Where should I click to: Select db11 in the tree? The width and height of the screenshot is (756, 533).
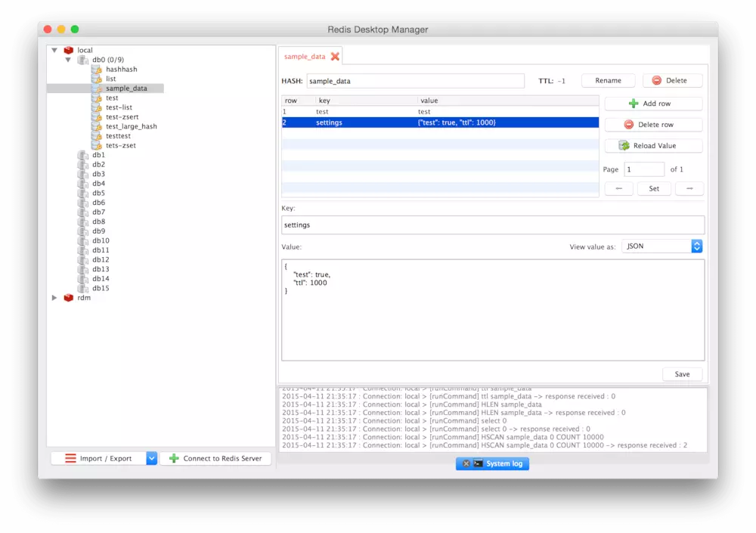point(101,250)
